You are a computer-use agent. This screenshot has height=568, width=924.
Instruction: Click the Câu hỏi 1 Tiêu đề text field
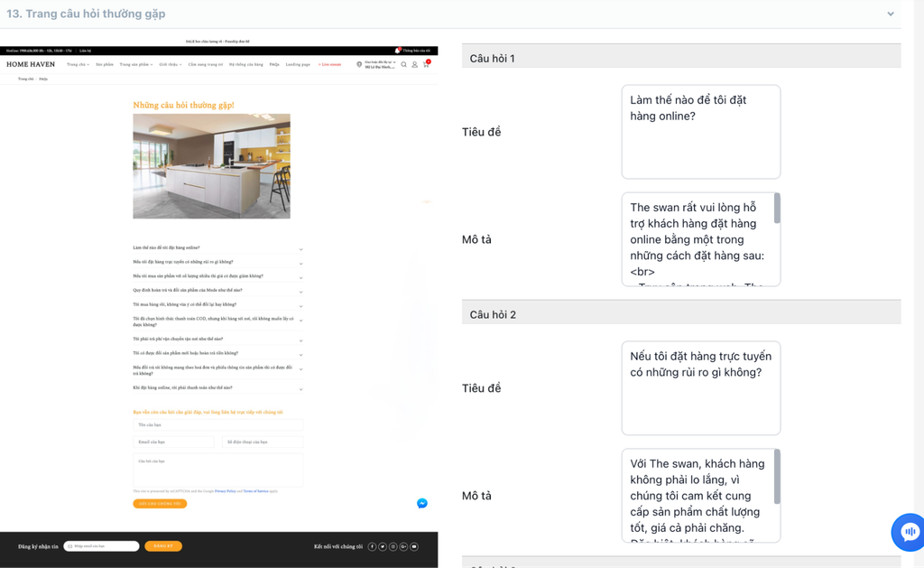[x=700, y=132]
